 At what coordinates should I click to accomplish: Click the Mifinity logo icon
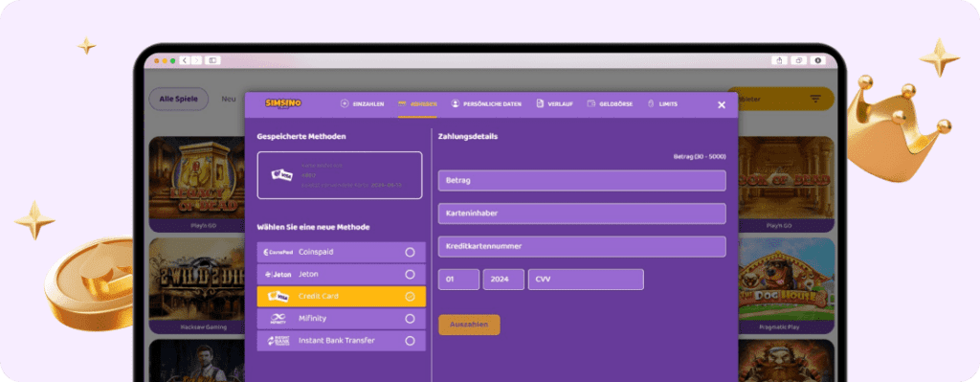[x=278, y=319]
